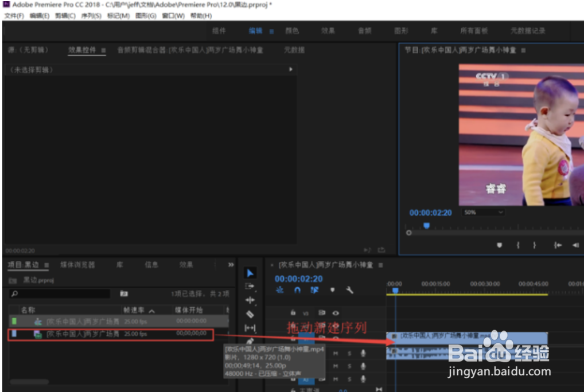
Task: Close the timeline sequence tab with x
Action: pos(272,265)
